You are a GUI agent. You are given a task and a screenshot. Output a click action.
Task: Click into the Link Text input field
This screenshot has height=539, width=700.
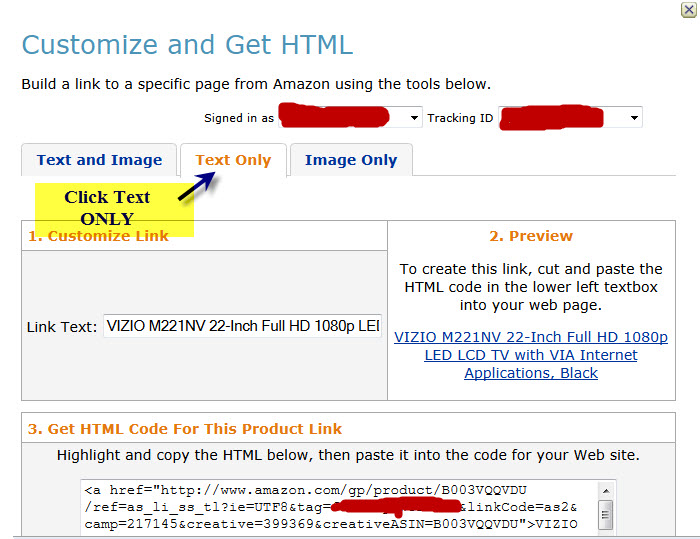[242, 327]
